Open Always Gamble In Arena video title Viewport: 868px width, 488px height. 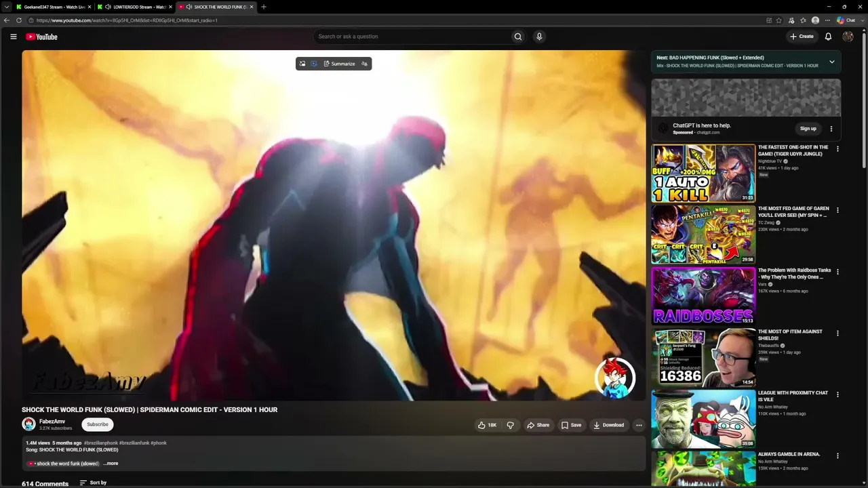789,454
